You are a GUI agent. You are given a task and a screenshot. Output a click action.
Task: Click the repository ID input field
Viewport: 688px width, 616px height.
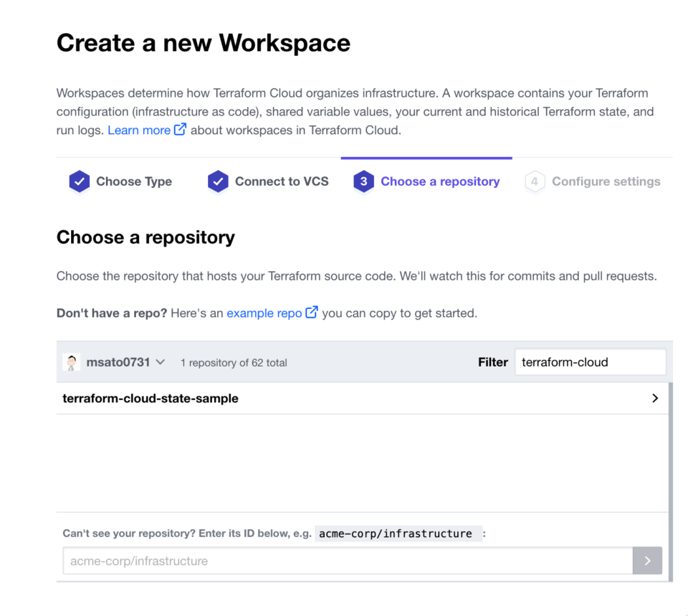tap(348, 561)
